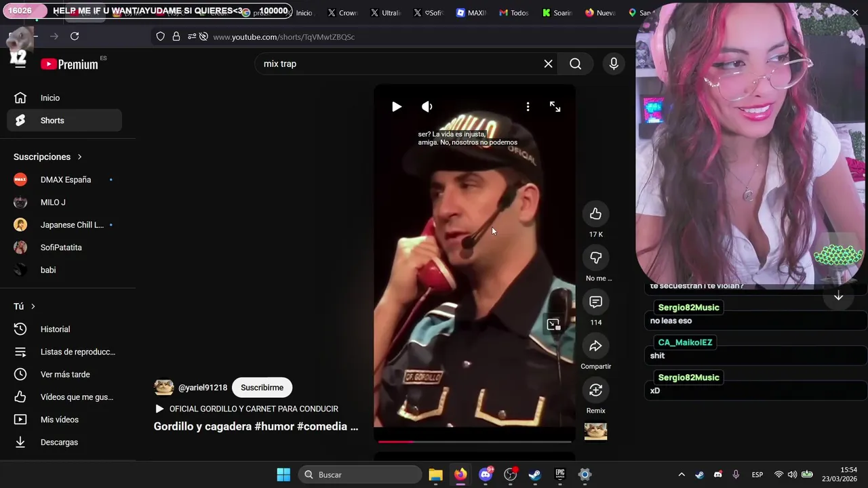Dislike the Short using the thumbs-down button
The height and width of the screenshot is (488, 868).
coord(595,258)
